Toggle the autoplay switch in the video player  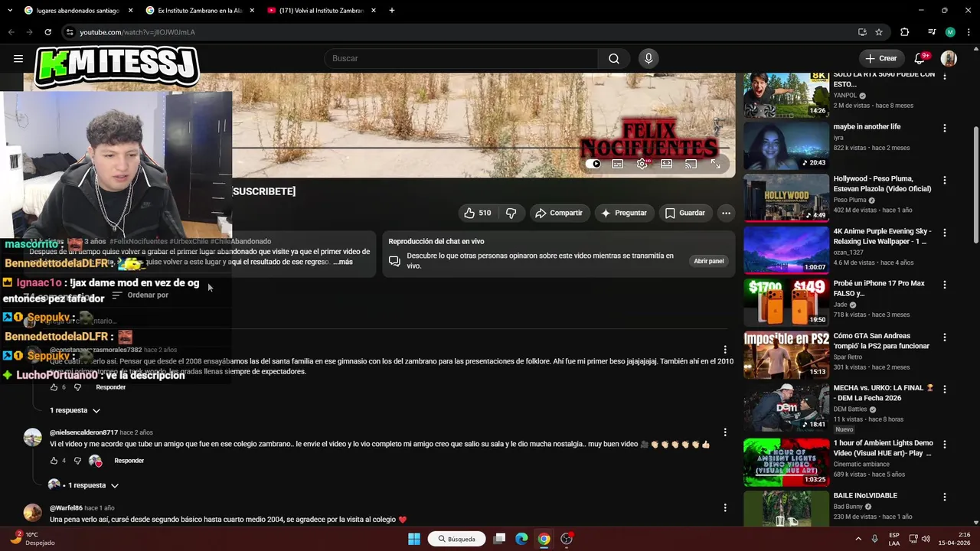click(x=593, y=164)
